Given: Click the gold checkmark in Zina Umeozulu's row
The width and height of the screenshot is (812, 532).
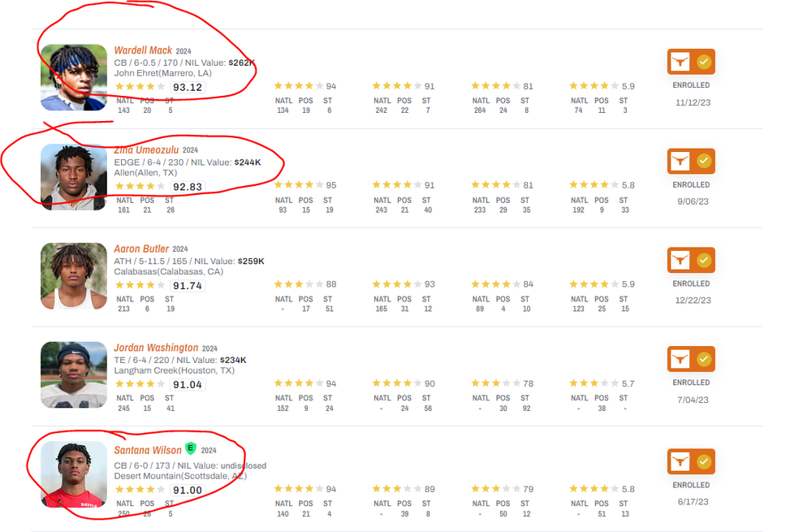Looking at the screenshot, I should (x=704, y=161).
